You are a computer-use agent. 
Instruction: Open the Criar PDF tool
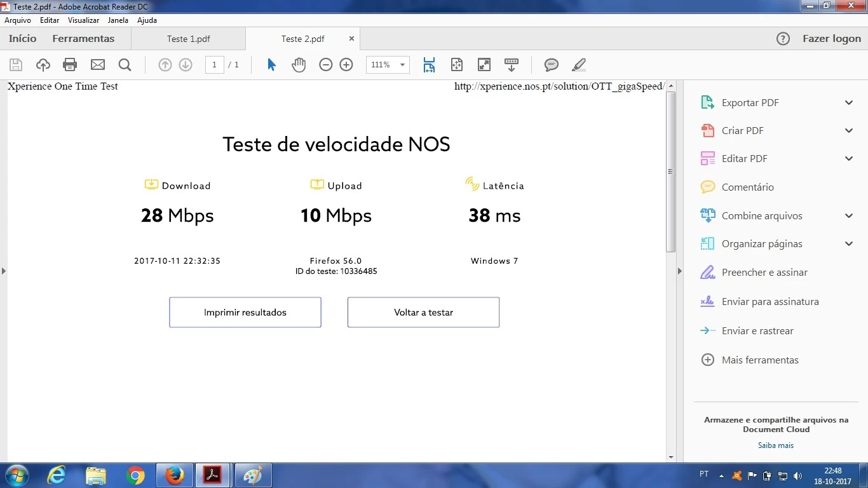[742, 131]
